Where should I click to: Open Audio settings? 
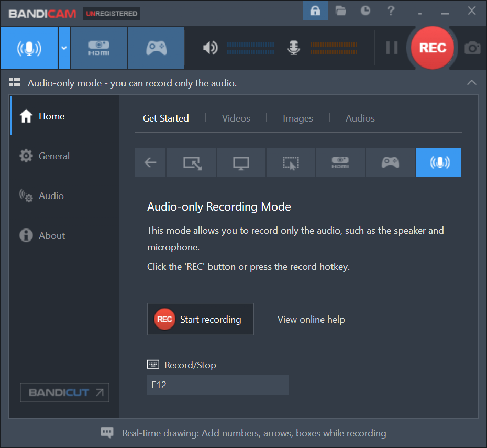pos(64,195)
